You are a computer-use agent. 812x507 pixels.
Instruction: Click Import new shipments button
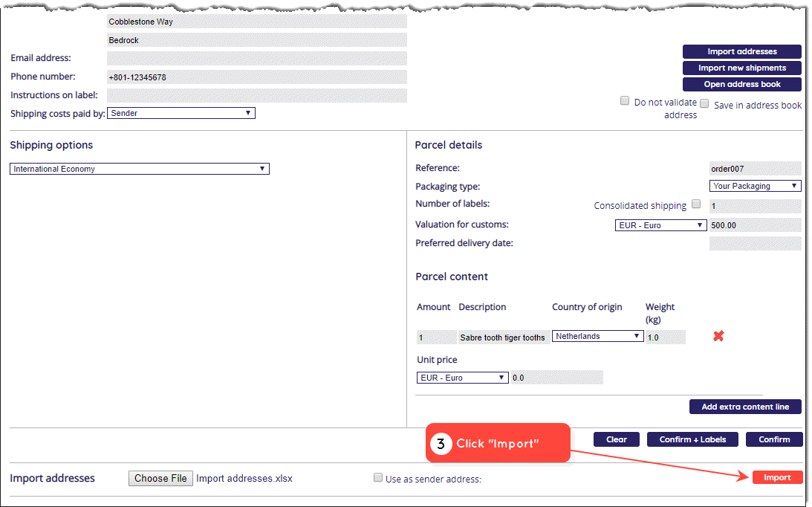(x=741, y=68)
